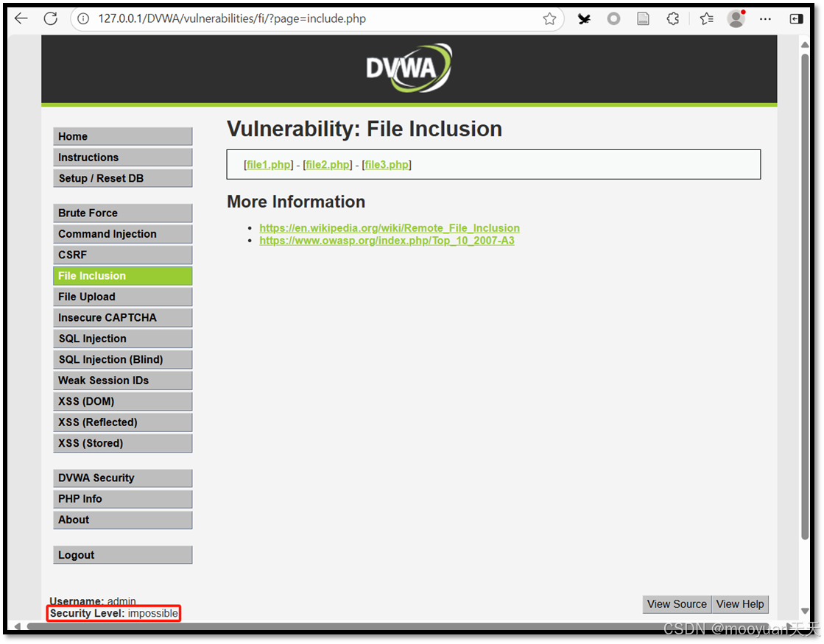Open the Extensions puzzle-piece icon
Viewport: 824px width, 644px height.
(x=672, y=19)
